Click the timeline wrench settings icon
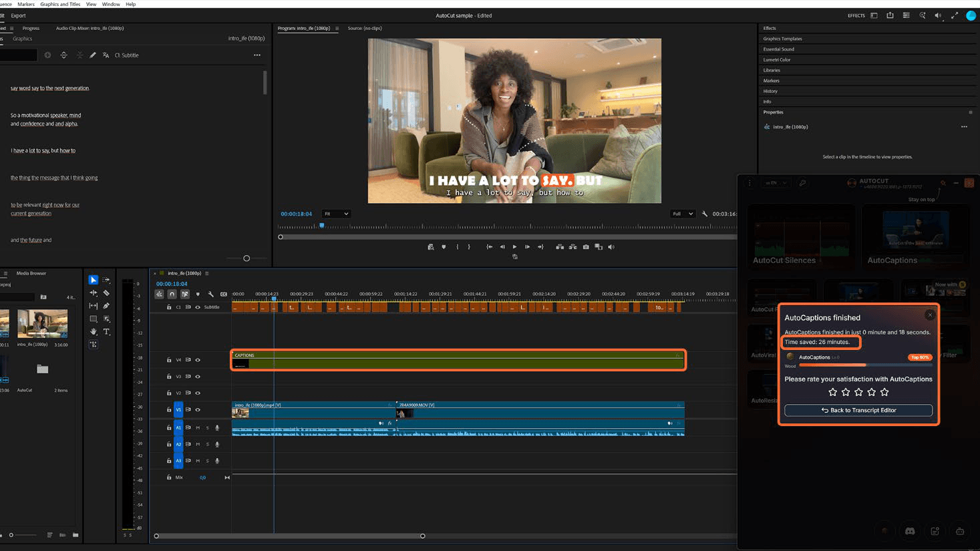The width and height of the screenshot is (980, 551). point(211,294)
